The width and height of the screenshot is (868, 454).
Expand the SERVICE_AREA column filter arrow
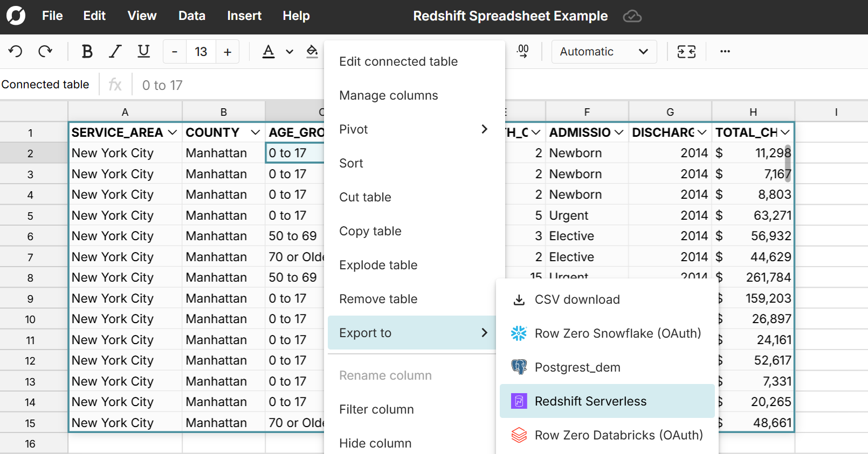pos(173,132)
